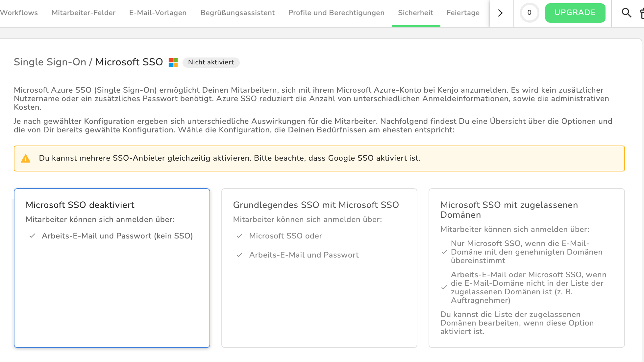
Task: Open the Mitarbeiter-Felder tab
Action: [84, 13]
